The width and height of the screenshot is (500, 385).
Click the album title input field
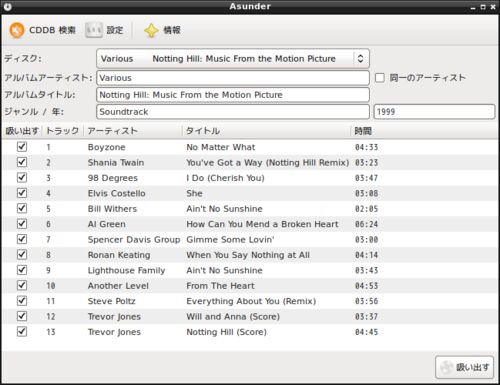pos(233,95)
